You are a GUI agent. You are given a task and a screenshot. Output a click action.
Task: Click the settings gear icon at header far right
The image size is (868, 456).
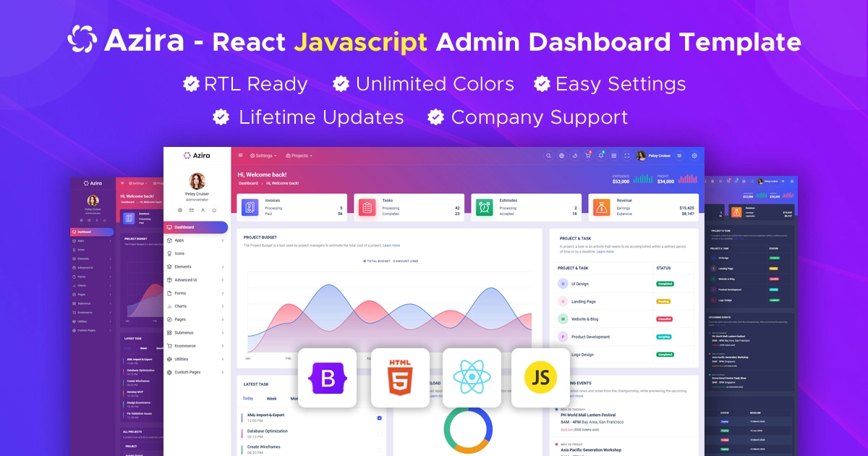click(x=694, y=156)
